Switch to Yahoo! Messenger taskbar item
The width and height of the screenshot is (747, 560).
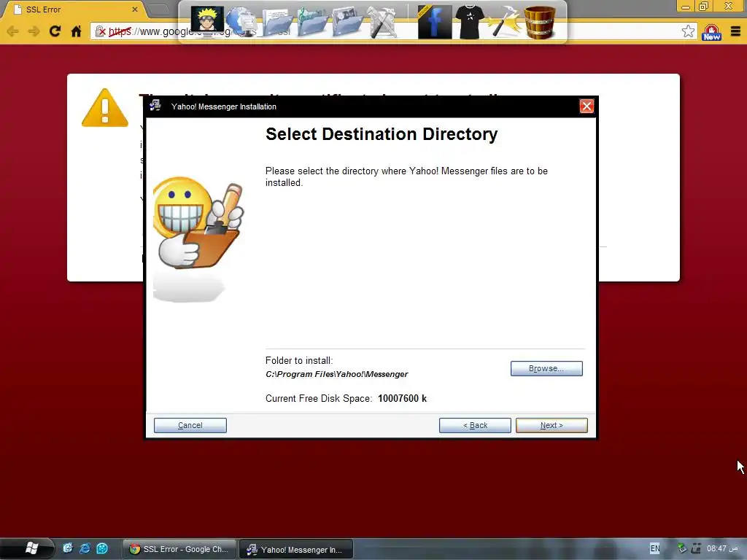coord(295,549)
